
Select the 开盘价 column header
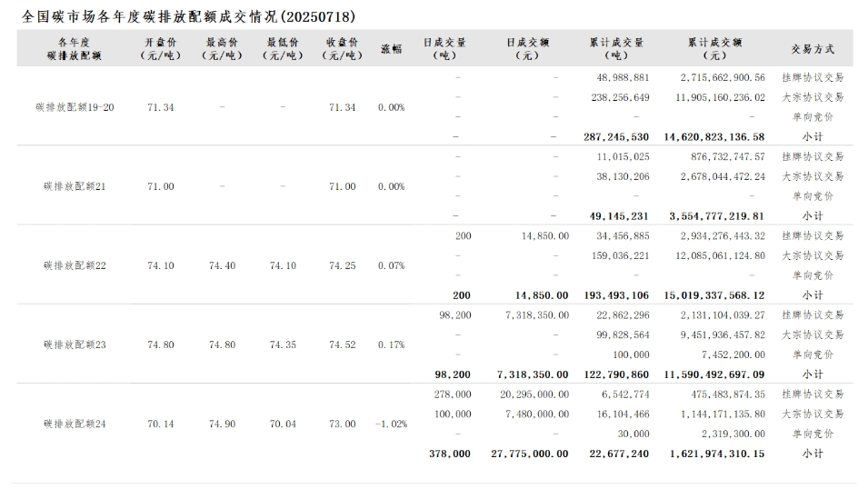pos(161,48)
